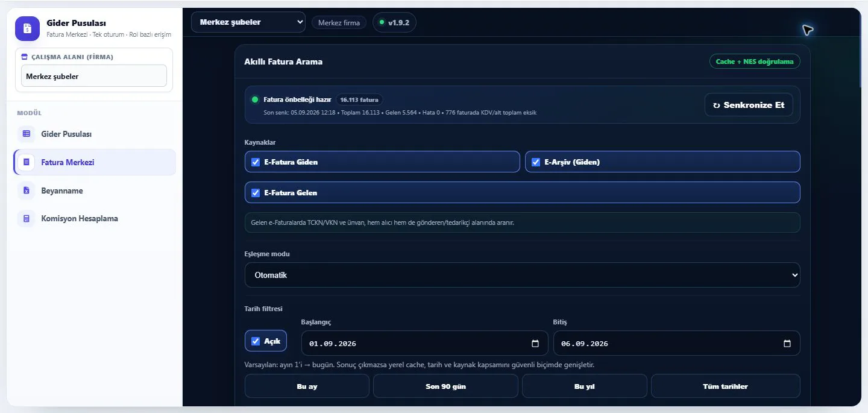Click the Komisyon Hesaplama calculator icon
868x413 pixels.
coord(26,218)
